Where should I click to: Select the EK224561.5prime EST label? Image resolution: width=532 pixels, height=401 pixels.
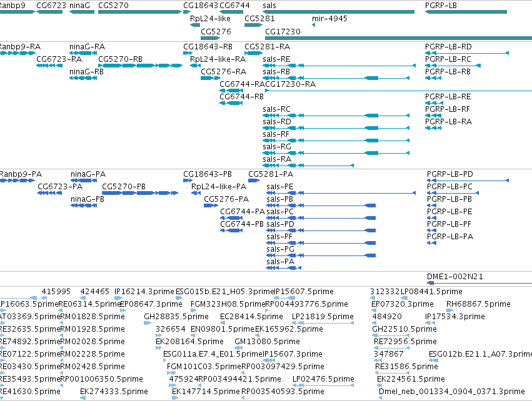coord(411,379)
